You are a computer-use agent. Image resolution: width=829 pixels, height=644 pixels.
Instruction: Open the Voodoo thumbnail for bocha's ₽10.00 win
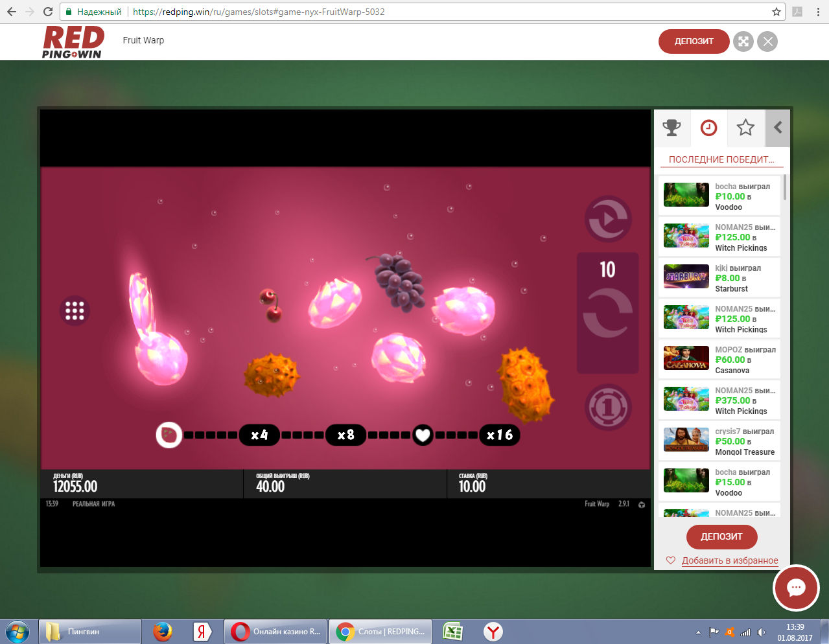tap(686, 194)
